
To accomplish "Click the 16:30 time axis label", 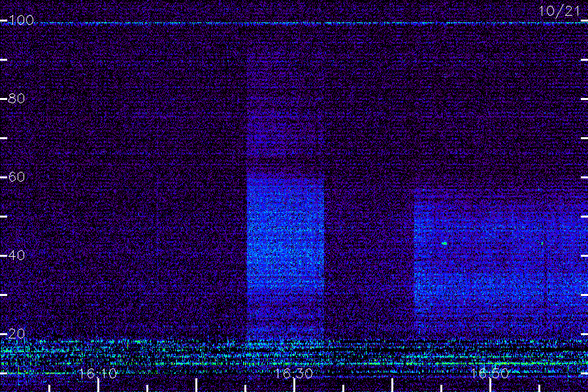I will 293,373.
